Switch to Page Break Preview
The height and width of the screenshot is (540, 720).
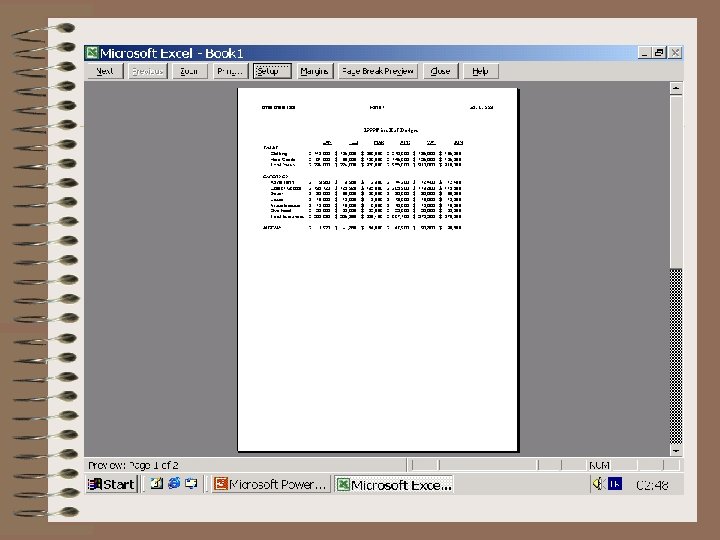[x=378, y=71]
